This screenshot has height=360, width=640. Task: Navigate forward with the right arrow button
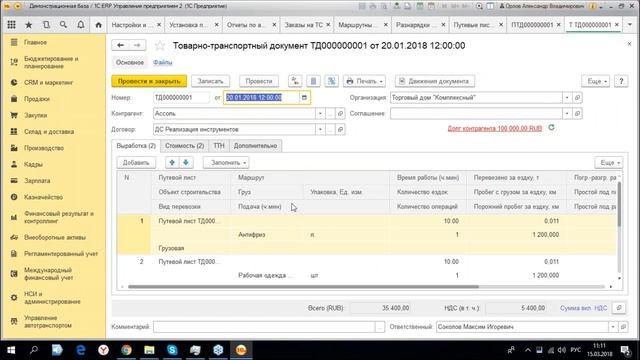(x=138, y=45)
